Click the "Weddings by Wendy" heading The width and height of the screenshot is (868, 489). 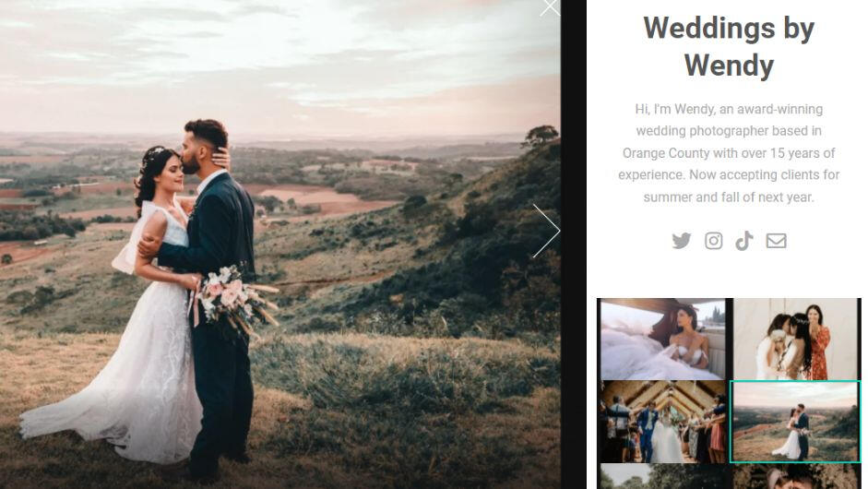(x=729, y=46)
